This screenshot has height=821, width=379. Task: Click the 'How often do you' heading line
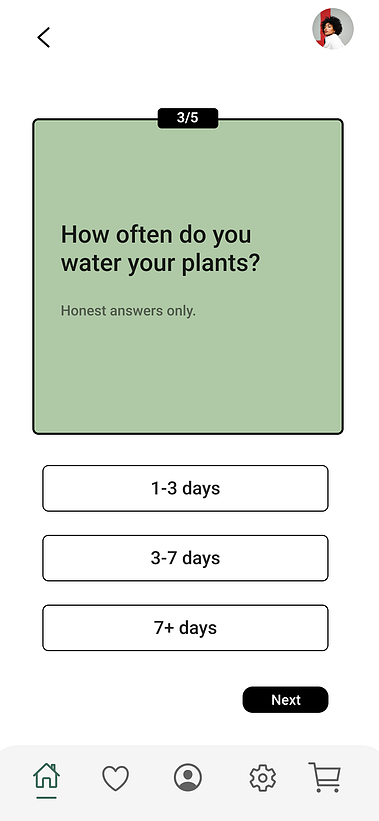tap(156, 235)
